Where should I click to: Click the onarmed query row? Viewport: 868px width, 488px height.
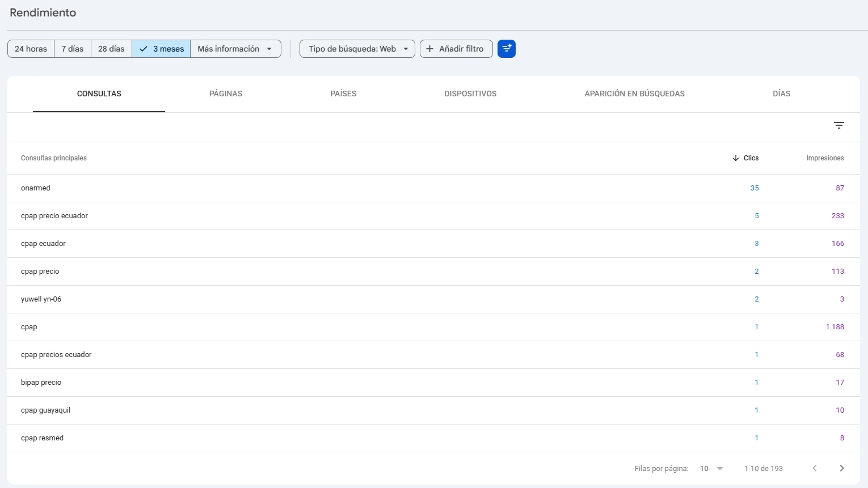pyautogui.click(x=433, y=188)
